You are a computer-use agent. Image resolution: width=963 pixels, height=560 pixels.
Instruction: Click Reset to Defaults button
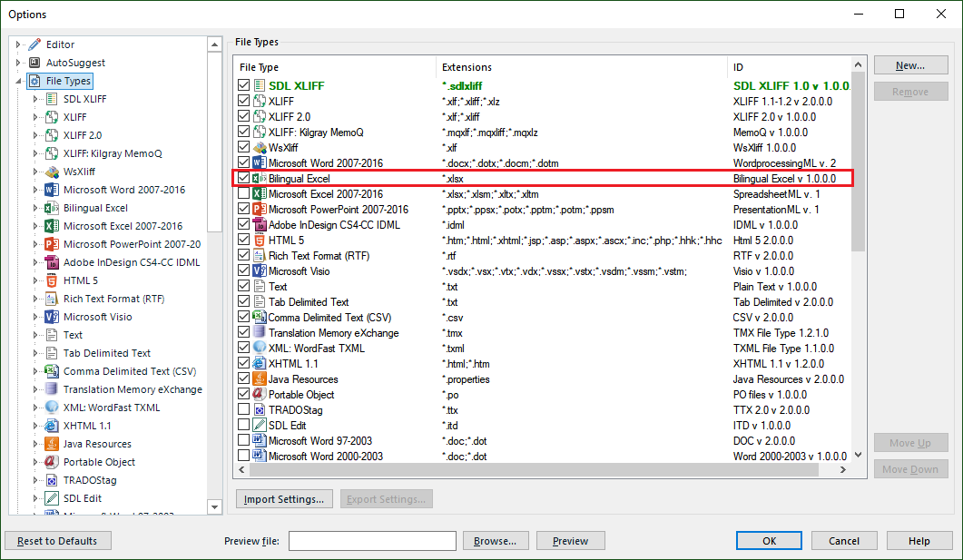[x=58, y=541]
